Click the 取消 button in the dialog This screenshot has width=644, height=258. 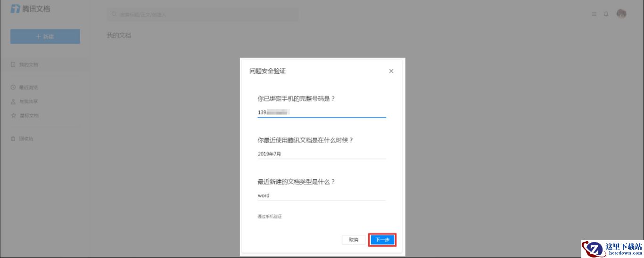[354, 240]
